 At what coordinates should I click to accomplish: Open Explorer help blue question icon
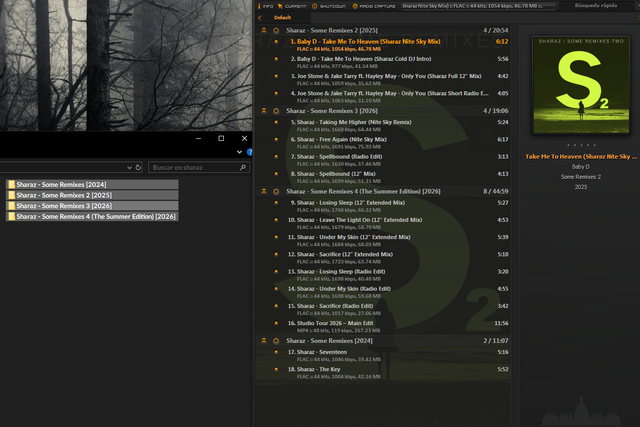249,152
